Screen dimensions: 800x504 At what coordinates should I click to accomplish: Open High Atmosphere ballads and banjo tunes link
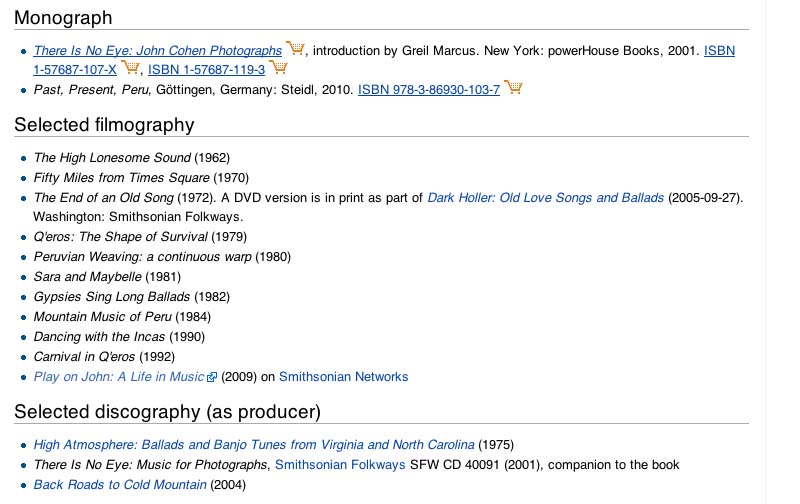point(254,444)
